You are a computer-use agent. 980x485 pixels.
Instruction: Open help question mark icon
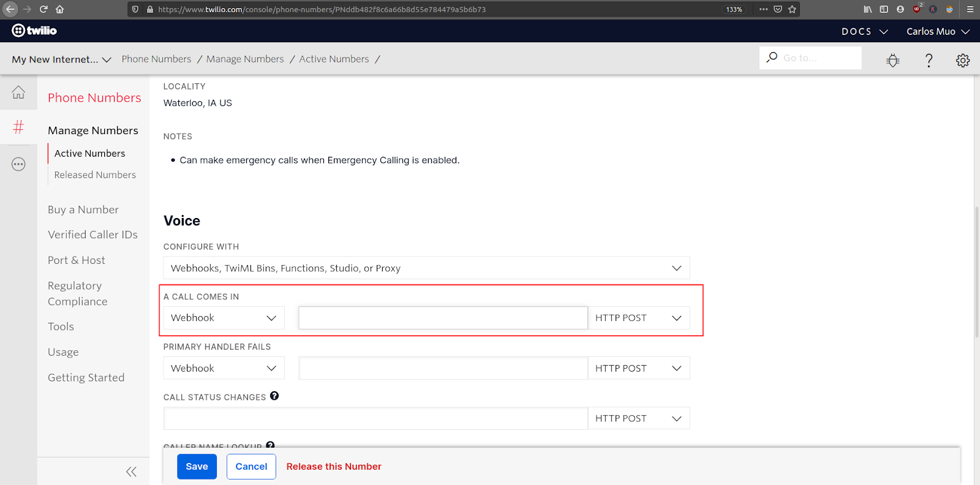coord(929,60)
